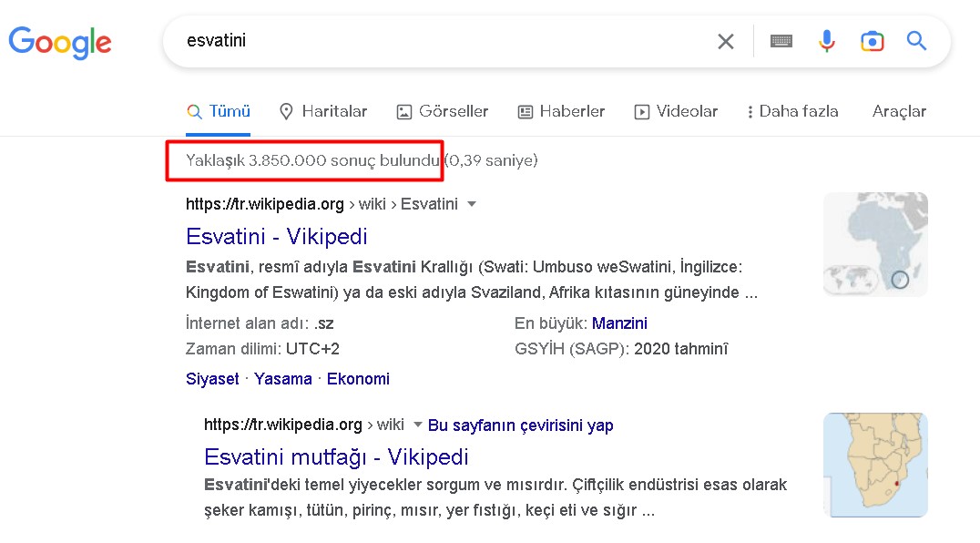980x543 pixels.
Task: Click the result count text Yaklaşık 3.850.000
Action: (x=256, y=160)
